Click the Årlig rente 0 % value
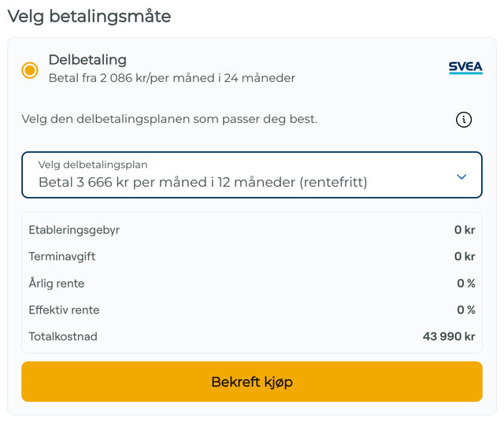Screen dimensions: 504x427 click(x=466, y=284)
